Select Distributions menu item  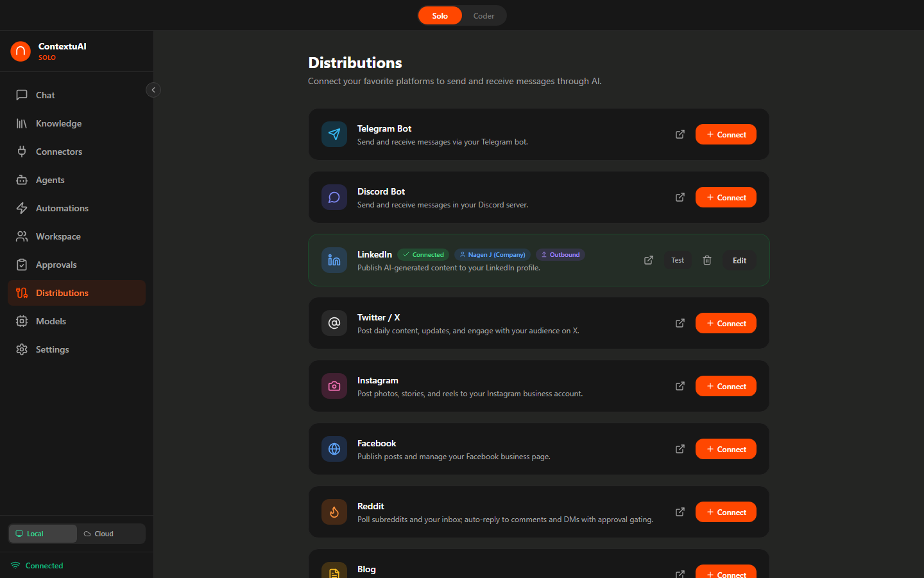pyautogui.click(x=76, y=293)
